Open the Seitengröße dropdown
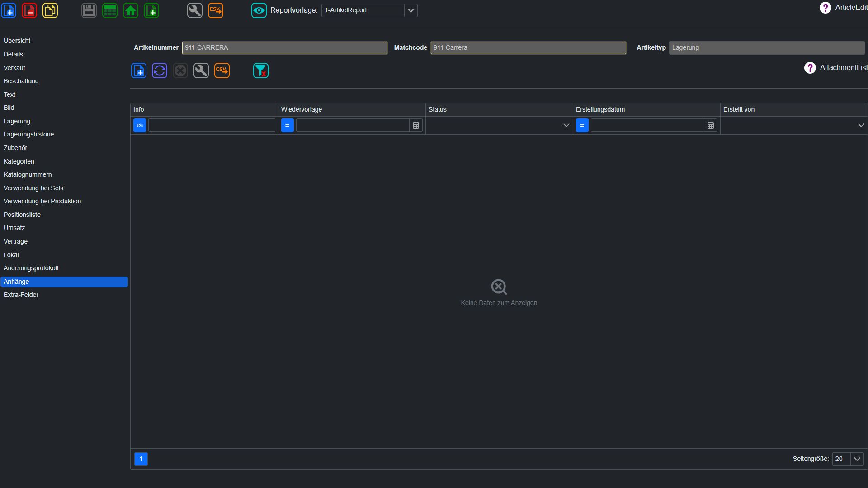868x488 pixels. [857, 459]
